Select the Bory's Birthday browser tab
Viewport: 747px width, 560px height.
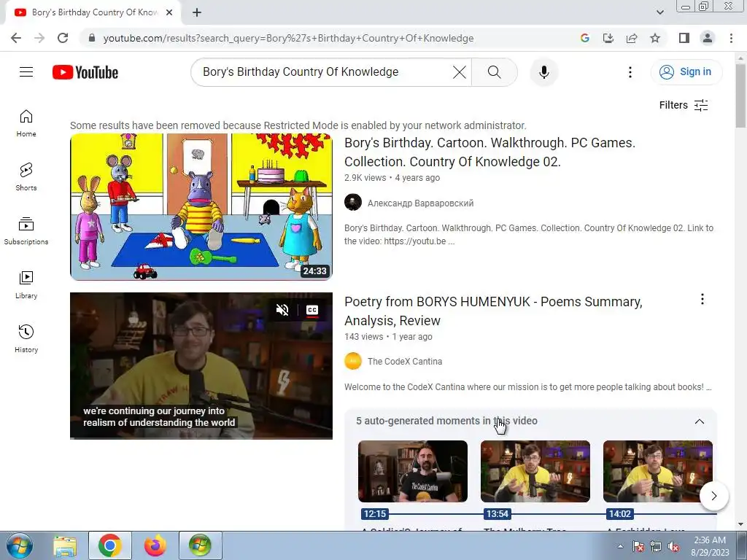click(x=93, y=12)
